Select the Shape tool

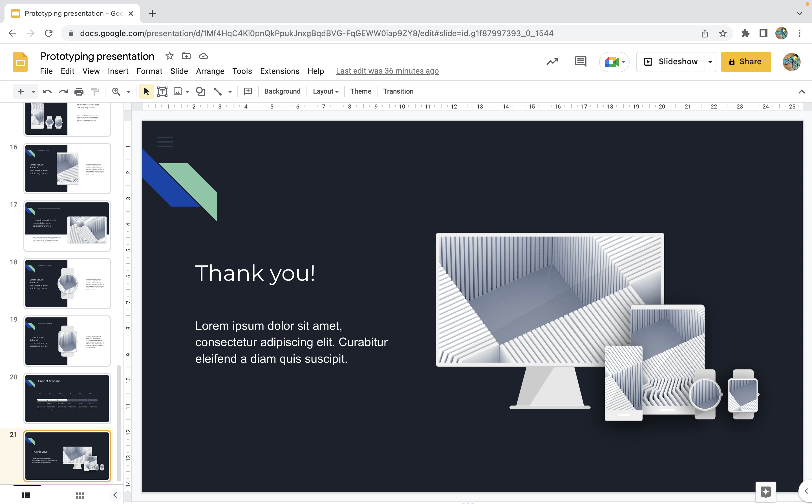(200, 91)
